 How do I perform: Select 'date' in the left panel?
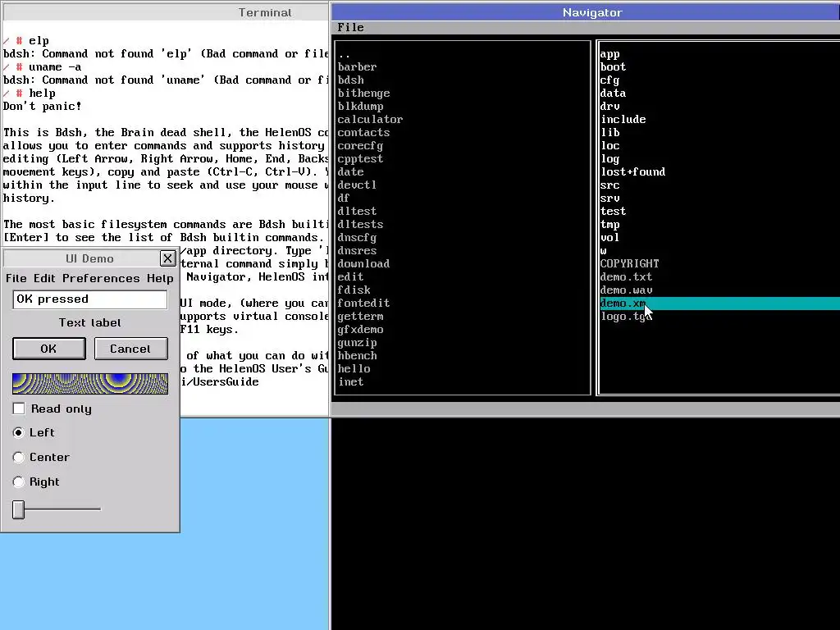click(x=463, y=172)
